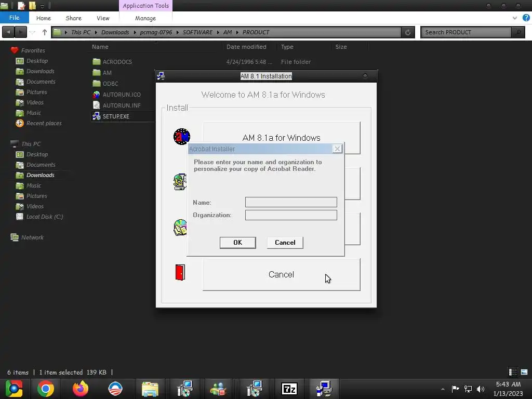Open File Explorer from the taskbar
This screenshot has height=399, width=532.
tap(150, 389)
